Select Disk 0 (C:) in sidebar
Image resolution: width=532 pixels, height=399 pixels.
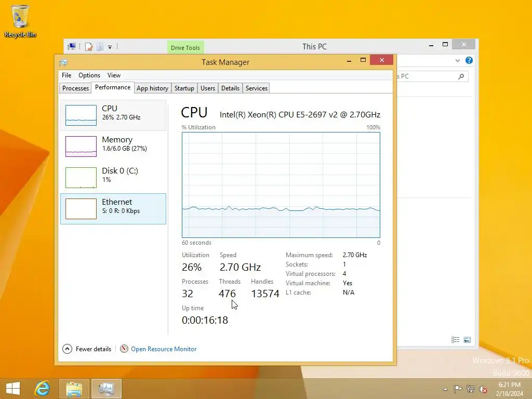(x=113, y=178)
